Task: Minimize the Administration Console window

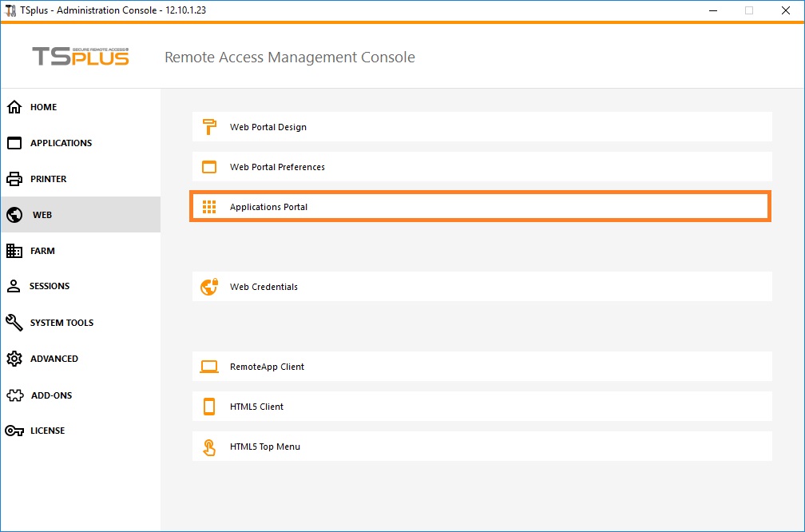Action: (x=712, y=10)
